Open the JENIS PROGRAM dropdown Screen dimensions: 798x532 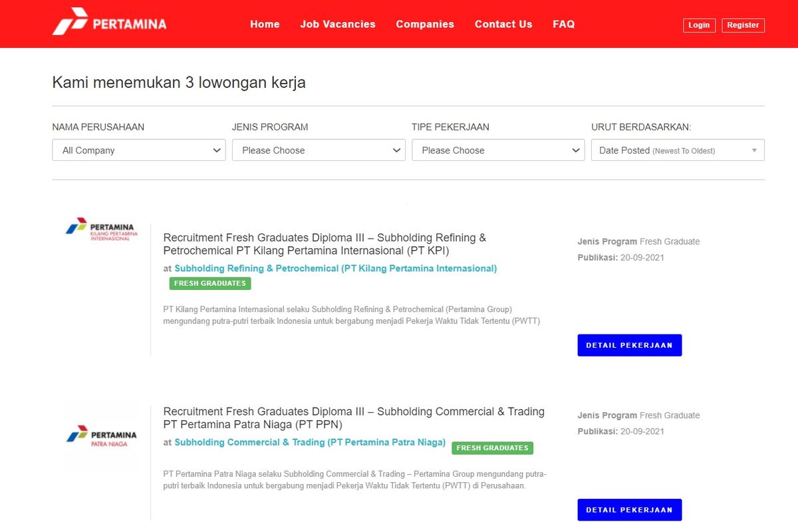point(318,150)
